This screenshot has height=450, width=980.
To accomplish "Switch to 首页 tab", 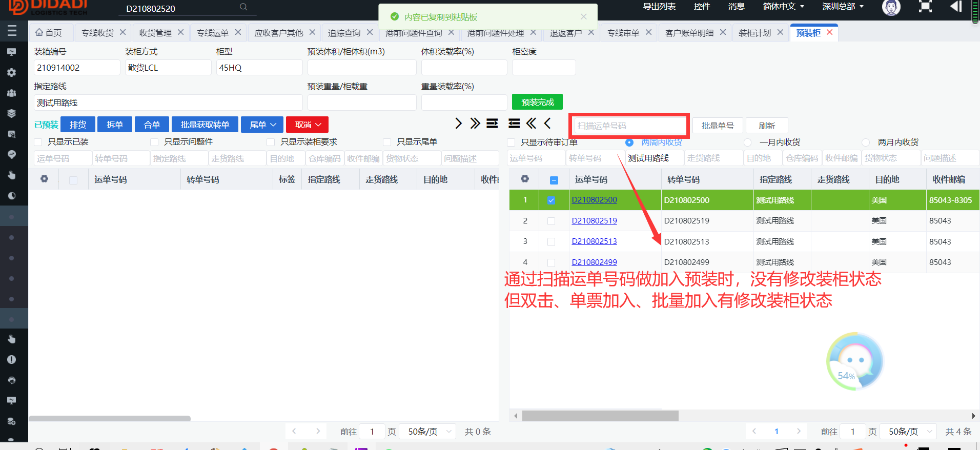I will pyautogui.click(x=49, y=32).
